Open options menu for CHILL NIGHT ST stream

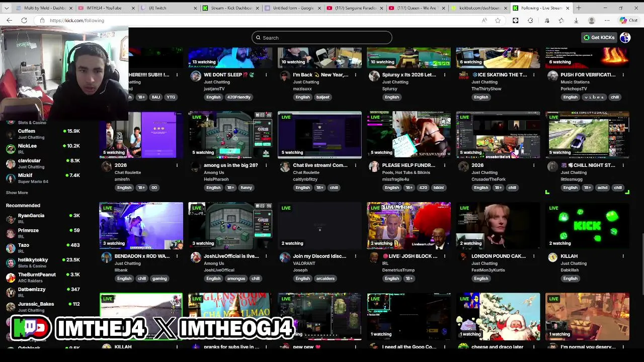tap(623, 165)
